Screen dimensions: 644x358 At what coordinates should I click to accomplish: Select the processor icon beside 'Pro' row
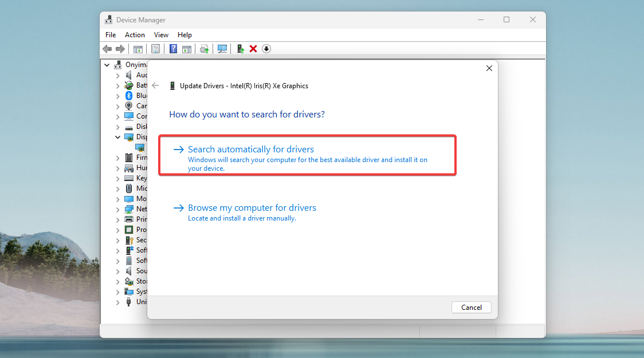coord(128,230)
